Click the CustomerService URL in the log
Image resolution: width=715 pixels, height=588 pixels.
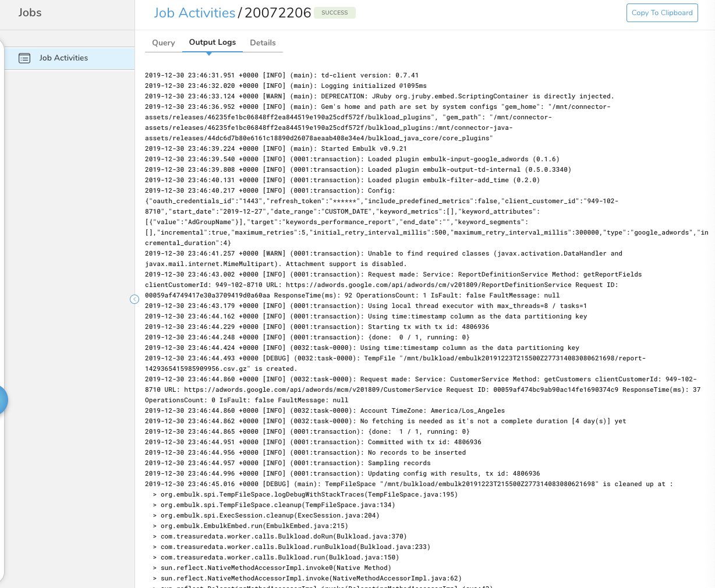pos(337,389)
